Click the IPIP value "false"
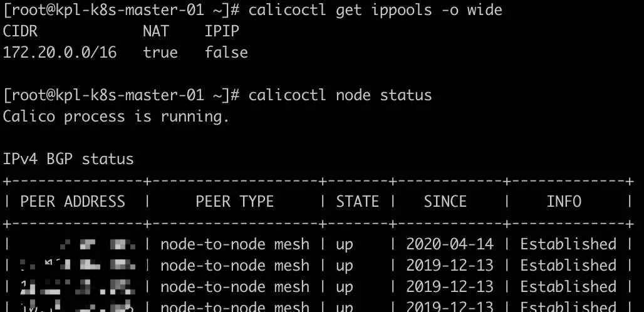Image resolution: width=644 pixels, height=312 pixels. click(x=226, y=53)
